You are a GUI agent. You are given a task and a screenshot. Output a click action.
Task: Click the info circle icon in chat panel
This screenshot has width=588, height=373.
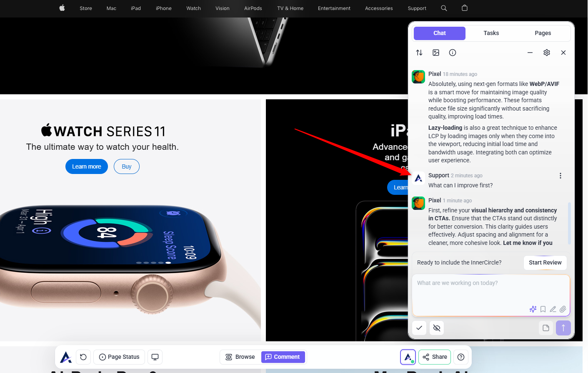[x=453, y=53]
